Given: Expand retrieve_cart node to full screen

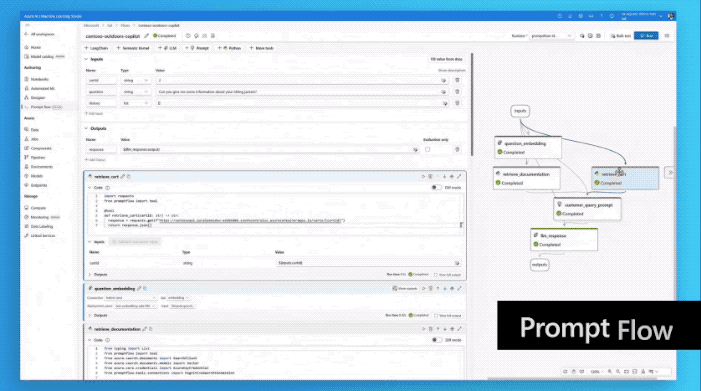Looking at the screenshot, I should (x=459, y=177).
